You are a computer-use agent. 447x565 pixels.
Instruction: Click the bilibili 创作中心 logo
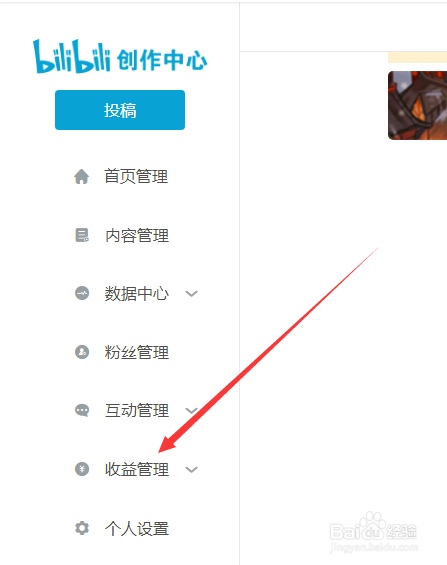[x=120, y=57]
